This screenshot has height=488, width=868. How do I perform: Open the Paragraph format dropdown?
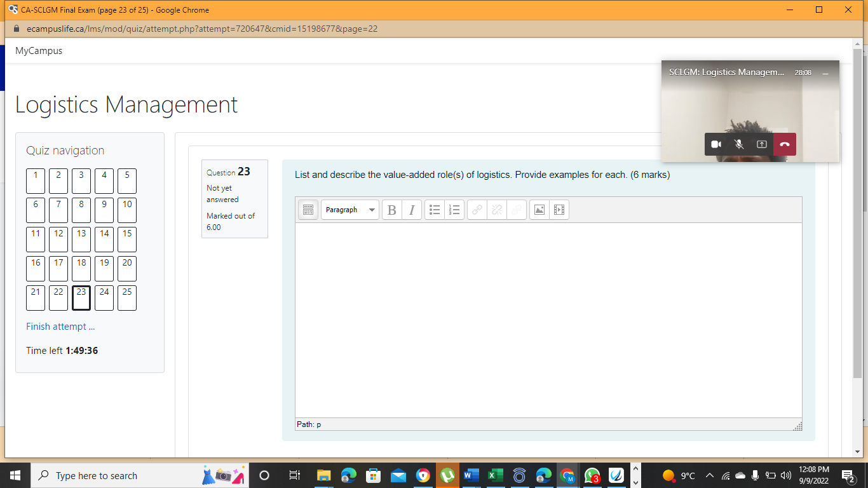(x=350, y=210)
